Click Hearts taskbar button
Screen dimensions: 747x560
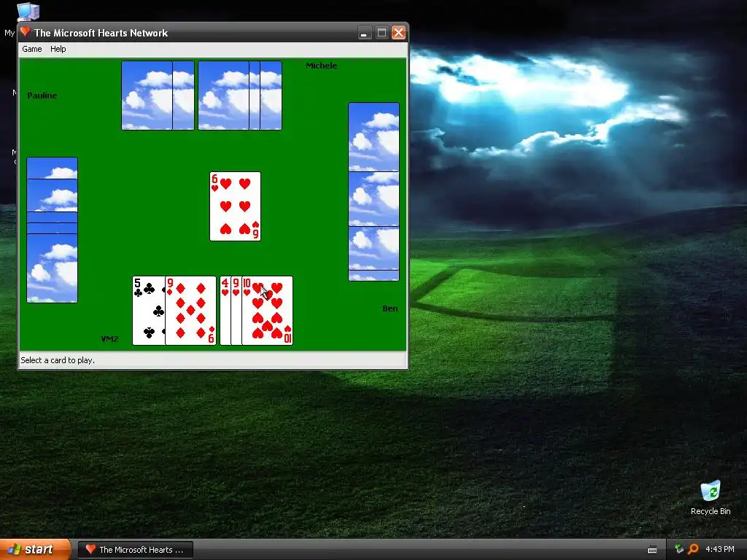(x=135, y=550)
